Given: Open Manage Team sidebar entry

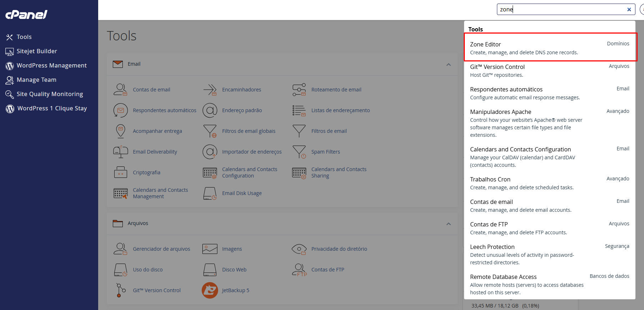Looking at the screenshot, I should pyautogui.click(x=31, y=80).
